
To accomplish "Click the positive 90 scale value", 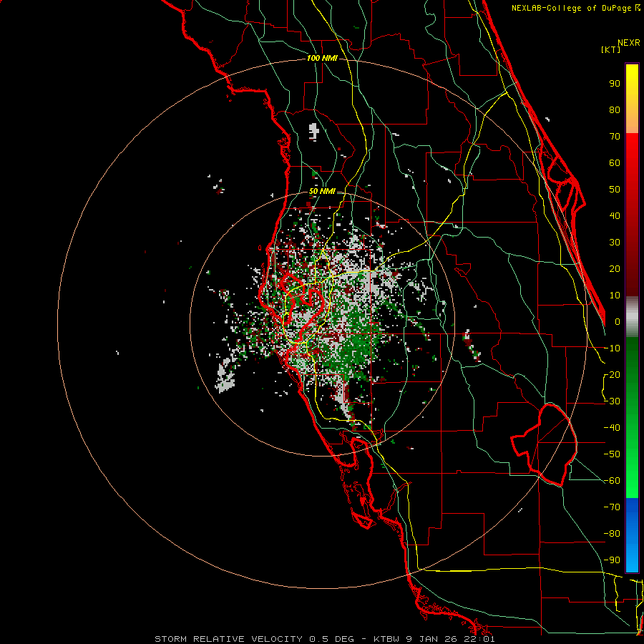I will [x=615, y=84].
